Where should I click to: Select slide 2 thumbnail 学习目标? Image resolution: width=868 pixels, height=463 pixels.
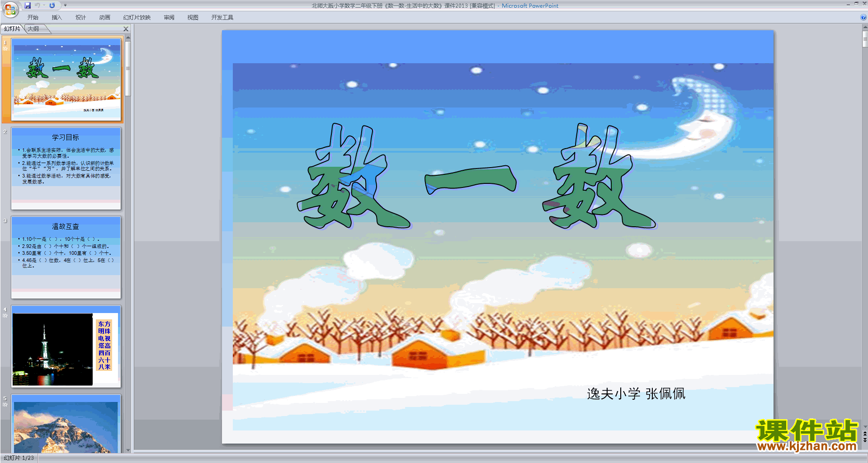tap(66, 168)
